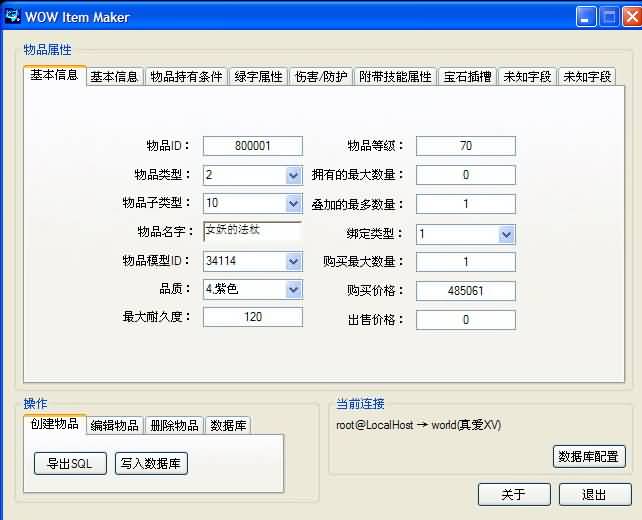Open the 数据库 tab

click(228, 425)
